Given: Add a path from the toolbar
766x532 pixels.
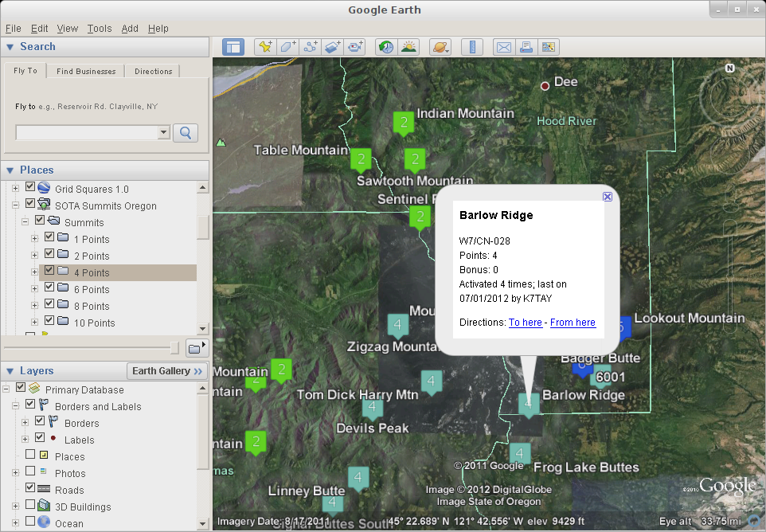Looking at the screenshot, I should [310, 47].
